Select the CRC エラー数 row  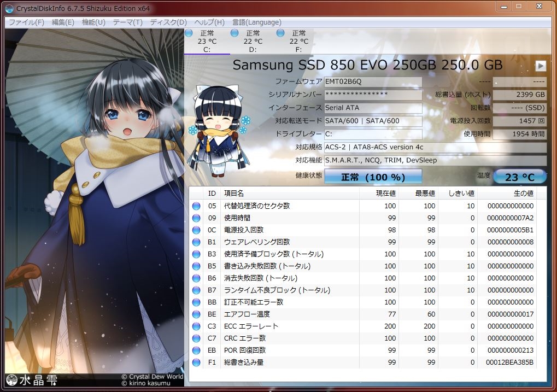coord(363,338)
